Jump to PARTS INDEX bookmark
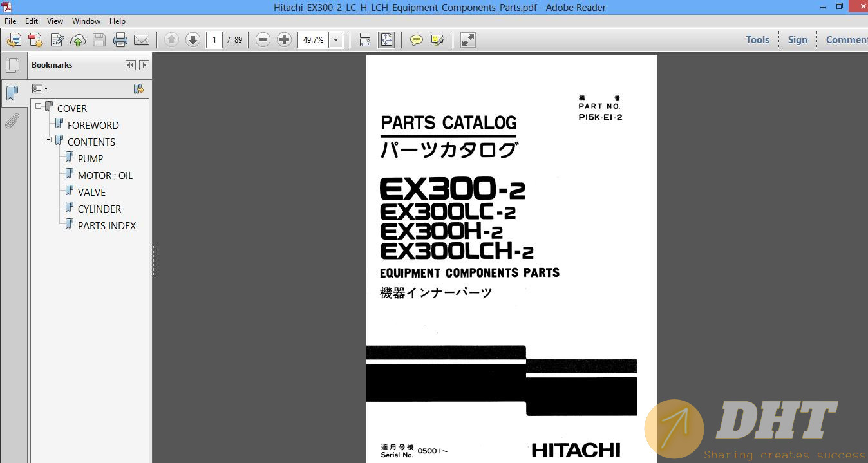Viewport: 868px width, 463px height. [x=107, y=225]
